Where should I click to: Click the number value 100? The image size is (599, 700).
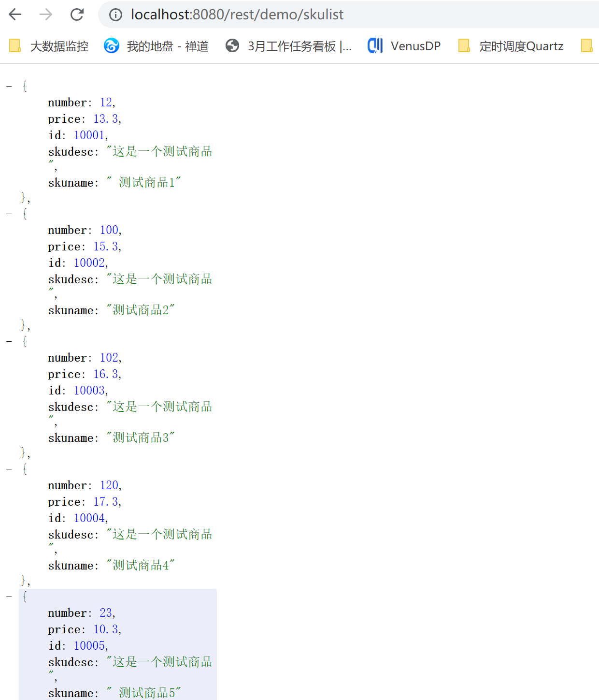pyautogui.click(x=109, y=230)
